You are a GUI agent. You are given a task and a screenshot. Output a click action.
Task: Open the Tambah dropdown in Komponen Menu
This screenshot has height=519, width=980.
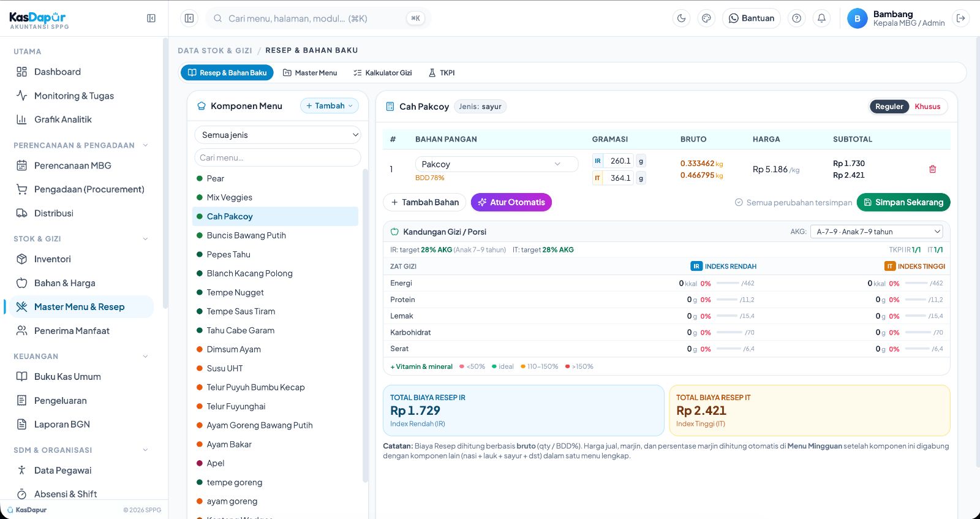tap(330, 106)
